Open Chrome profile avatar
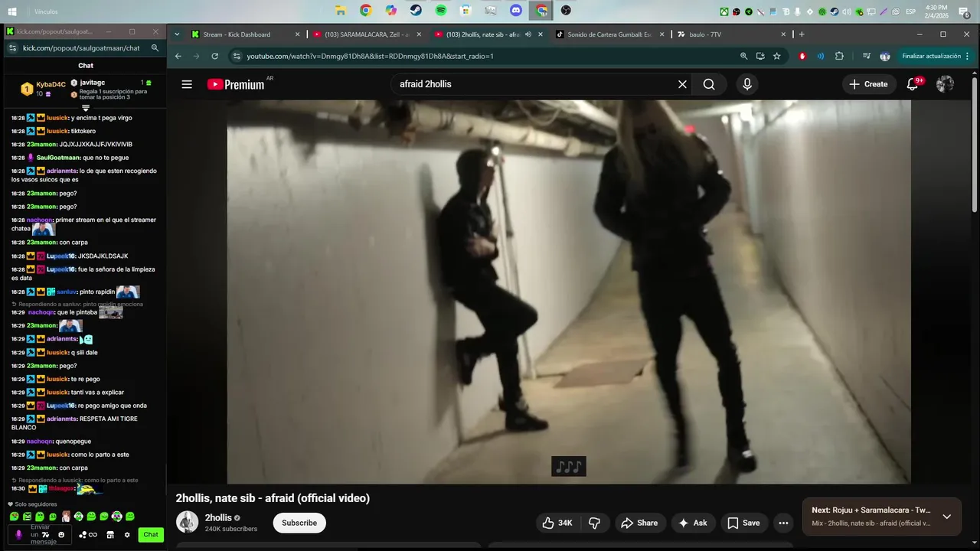The height and width of the screenshot is (551, 980). pyautogui.click(x=885, y=57)
